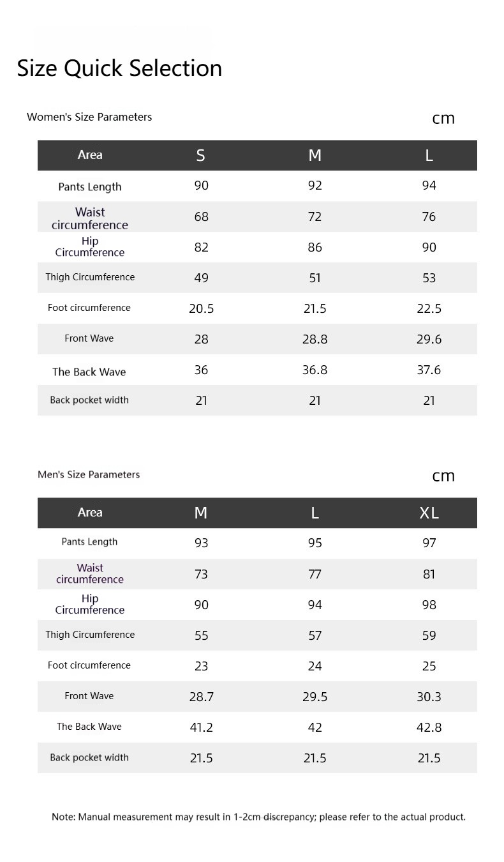Click men's Front Wave value 30.3
This screenshot has width=504, height=862.
pos(429,697)
